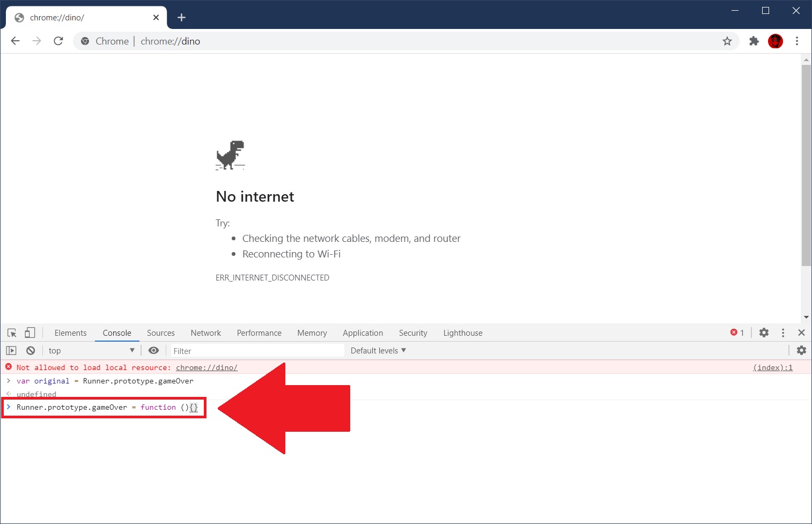Click the red error icon in console row

(9, 367)
